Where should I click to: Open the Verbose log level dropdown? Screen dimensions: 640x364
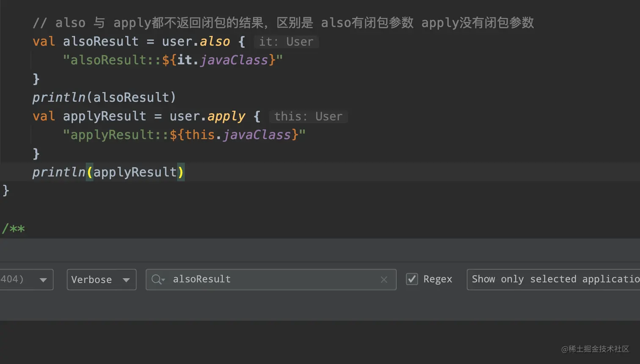point(102,279)
